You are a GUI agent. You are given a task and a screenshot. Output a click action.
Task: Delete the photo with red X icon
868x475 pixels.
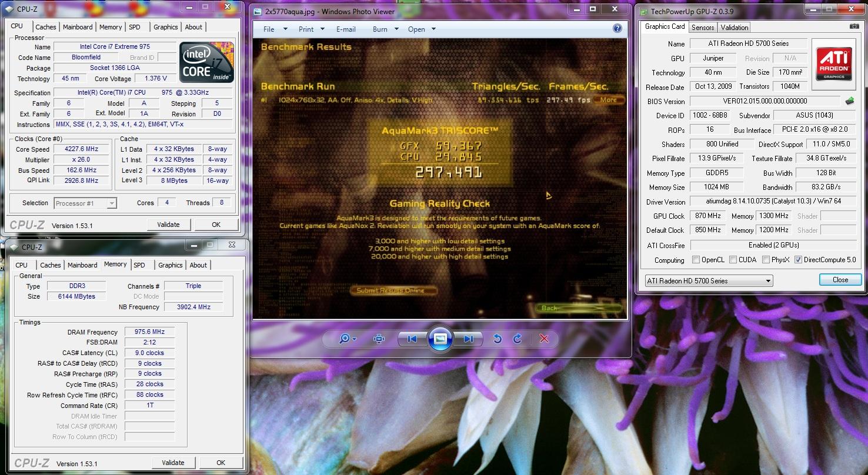point(545,339)
